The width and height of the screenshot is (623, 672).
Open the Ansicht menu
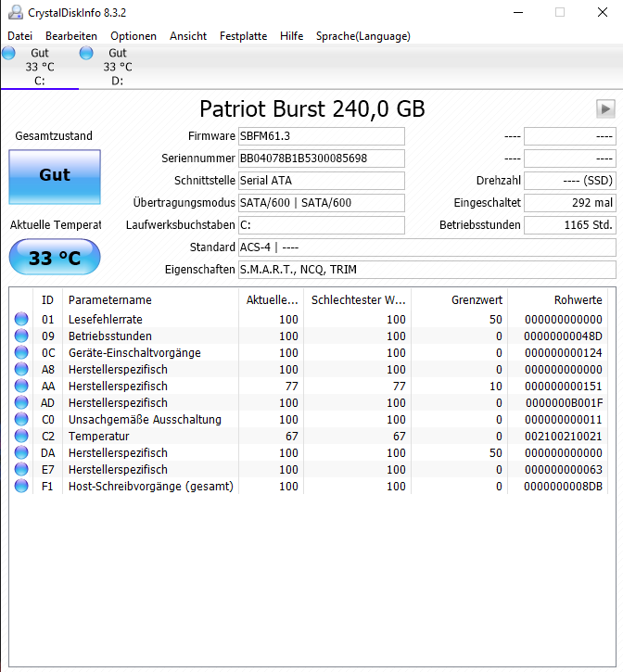pyautogui.click(x=188, y=36)
